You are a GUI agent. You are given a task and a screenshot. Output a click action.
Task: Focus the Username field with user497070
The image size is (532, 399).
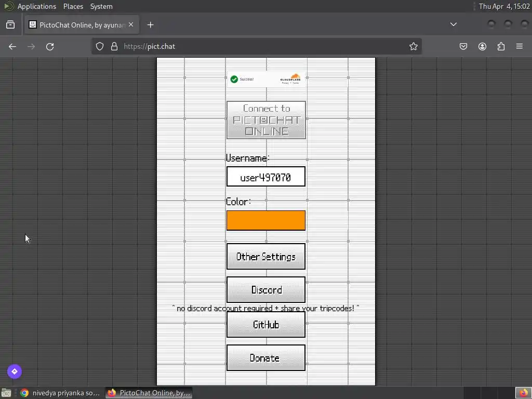click(x=266, y=177)
